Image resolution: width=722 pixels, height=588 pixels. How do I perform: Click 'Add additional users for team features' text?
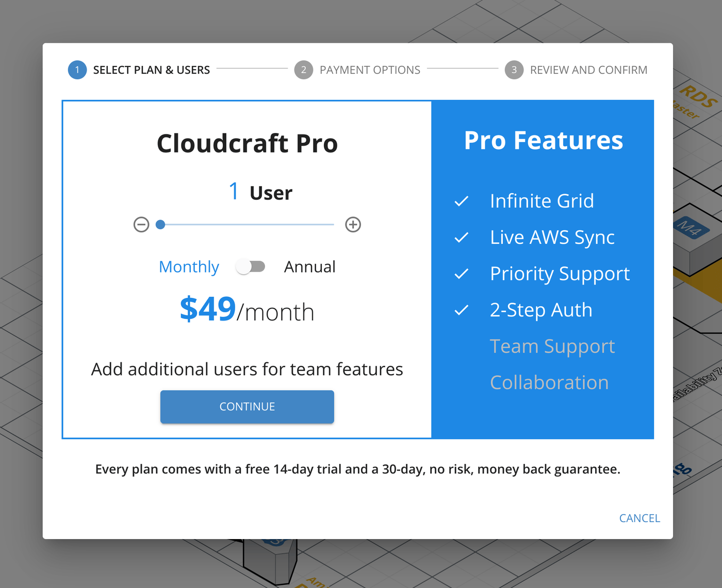(x=247, y=369)
